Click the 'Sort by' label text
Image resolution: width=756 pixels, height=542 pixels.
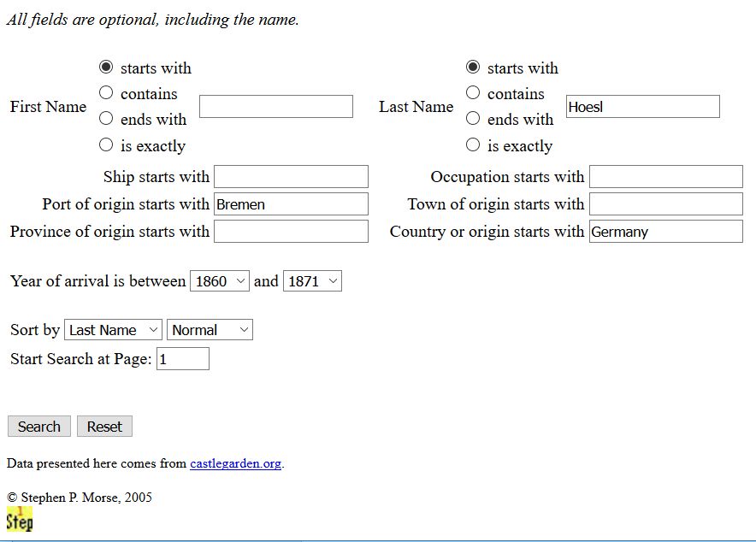coord(35,330)
